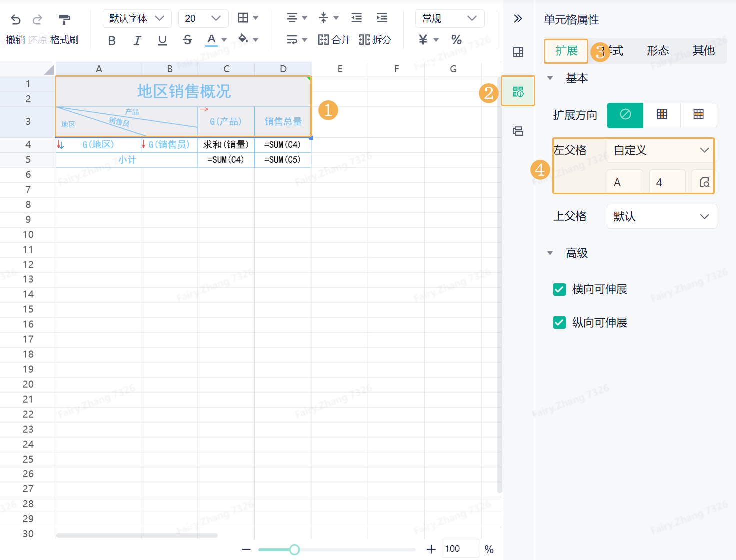Zoom out with the minus button
The height and width of the screenshot is (560, 736).
point(246,549)
